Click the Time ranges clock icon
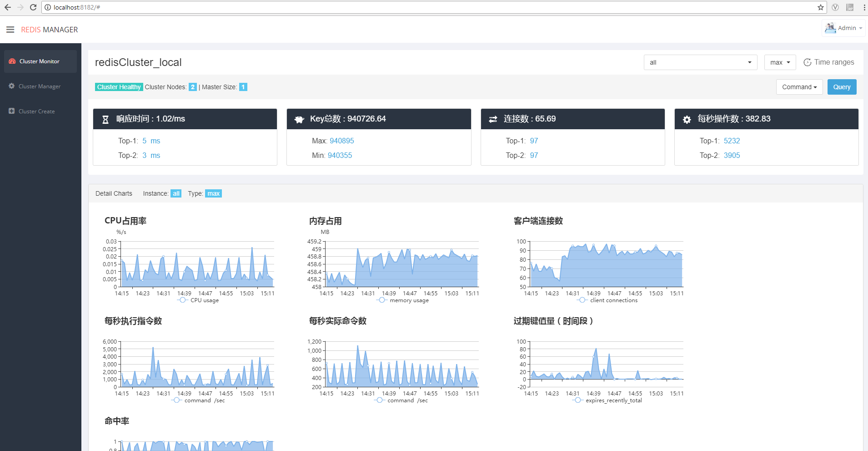Screen dimensions: 868x451 pos(808,62)
